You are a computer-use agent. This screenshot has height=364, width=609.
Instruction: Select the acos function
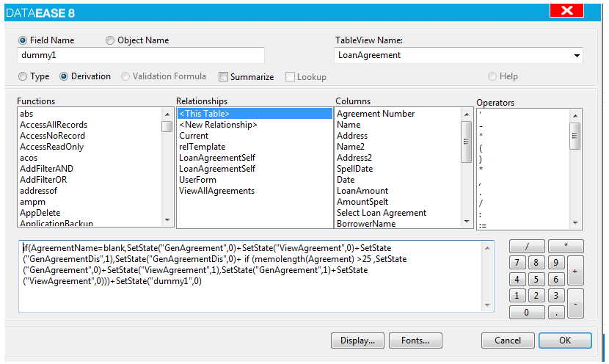coord(29,158)
